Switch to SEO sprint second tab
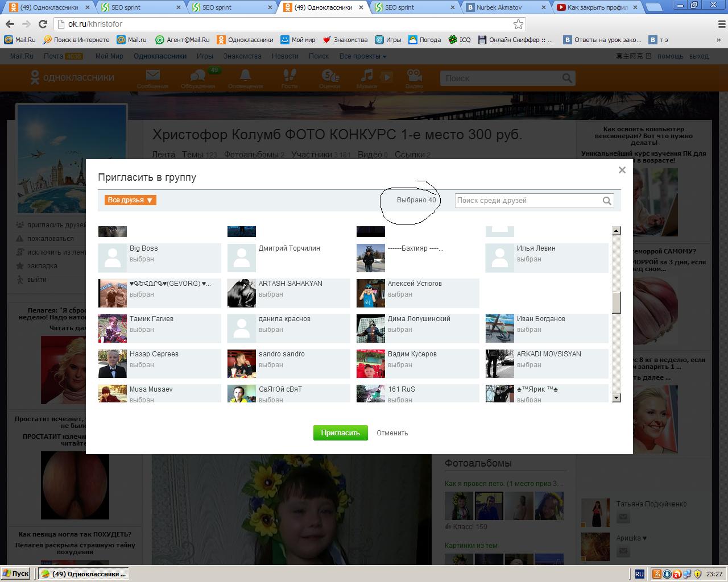 [x=232, y=7]
